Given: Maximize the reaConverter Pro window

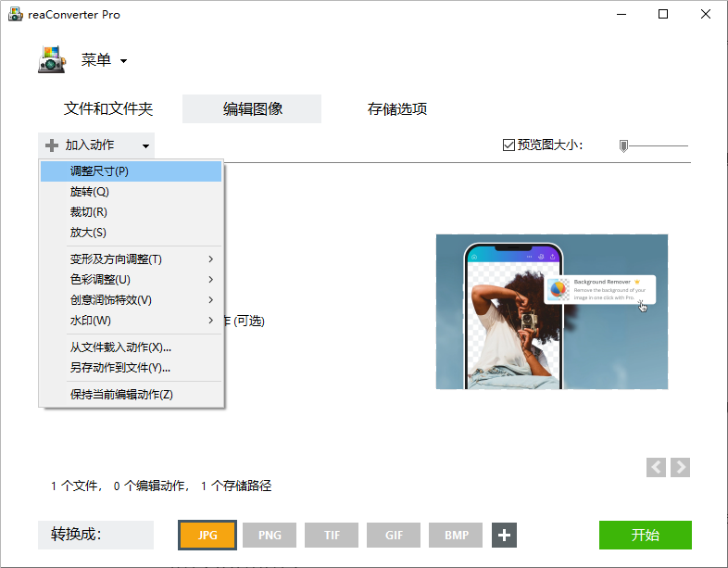Looking at the screenshot, I should [663, 15].
